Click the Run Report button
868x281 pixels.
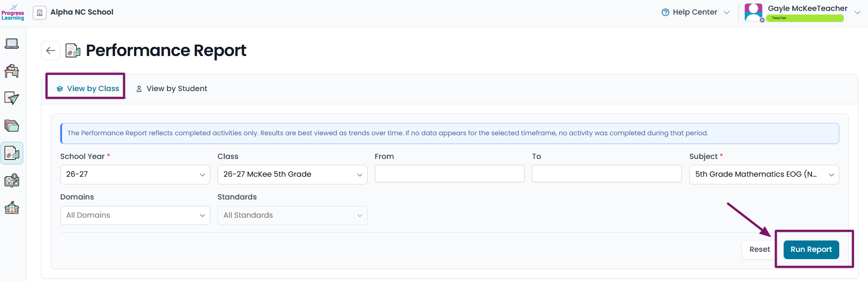[811, 250]
